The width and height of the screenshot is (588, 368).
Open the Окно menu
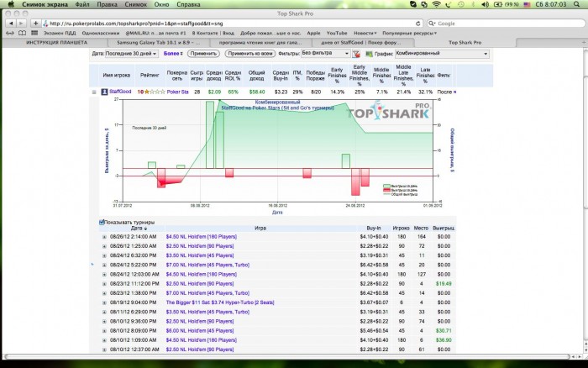161,4
